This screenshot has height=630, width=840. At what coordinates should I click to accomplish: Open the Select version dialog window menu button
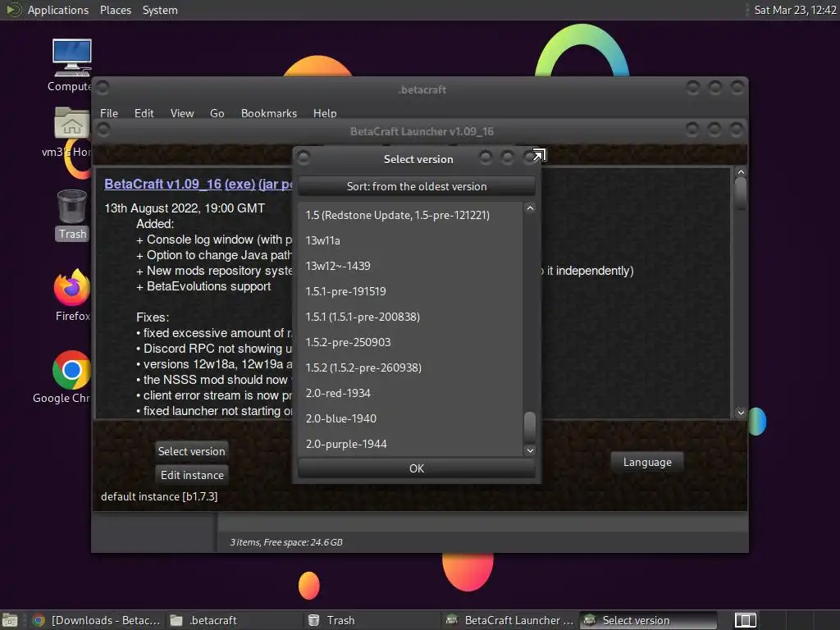click(304, 157)
